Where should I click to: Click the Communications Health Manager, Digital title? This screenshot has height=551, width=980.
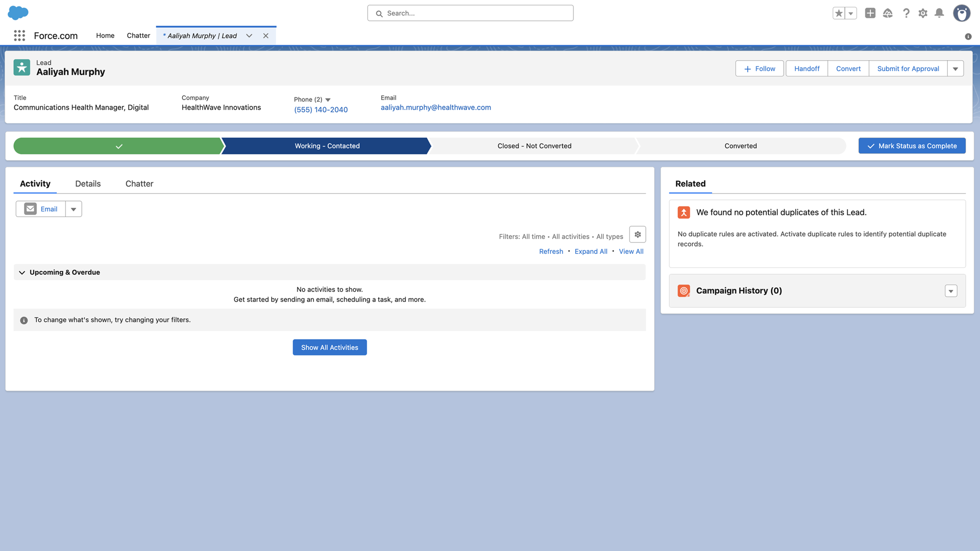pos(81,107)
